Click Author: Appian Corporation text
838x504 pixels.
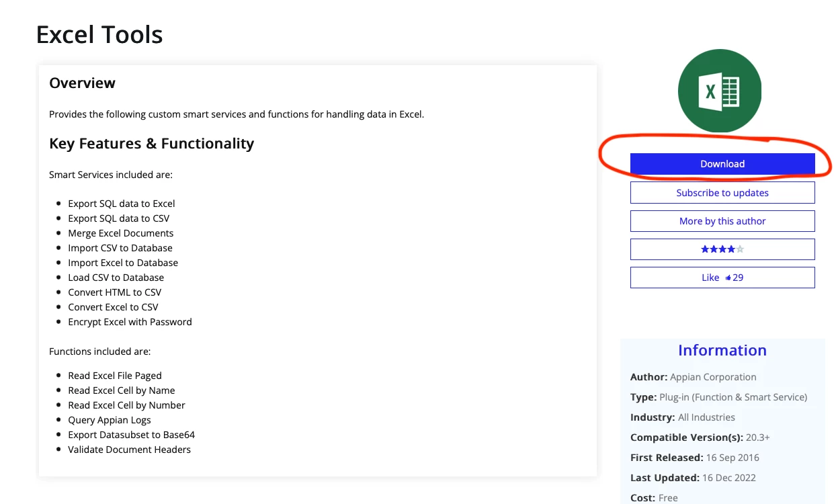[694, 377]
